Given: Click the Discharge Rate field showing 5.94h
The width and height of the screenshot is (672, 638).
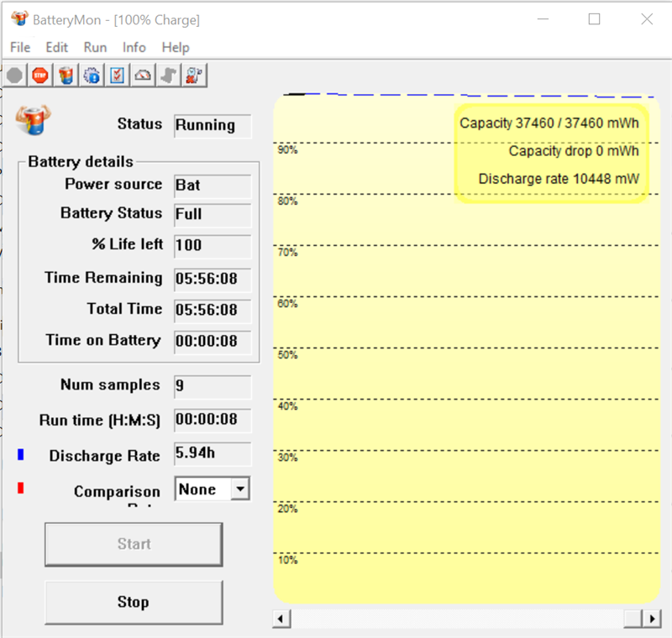Looking at the screenshot, I should (x=213, y=454).
